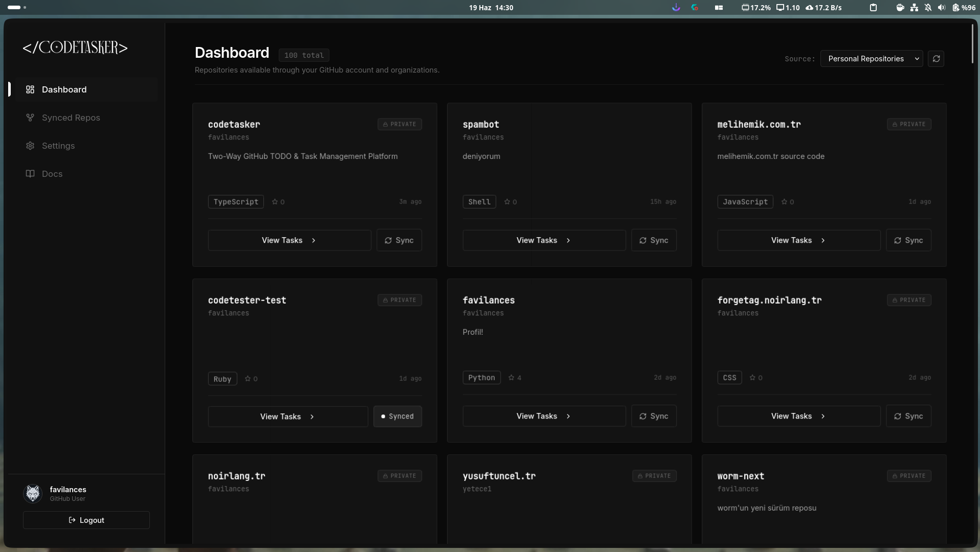Expand the Personal Repositories source dropdown
The height and width of the screenshot is (552, 980).
coord(871,59)
